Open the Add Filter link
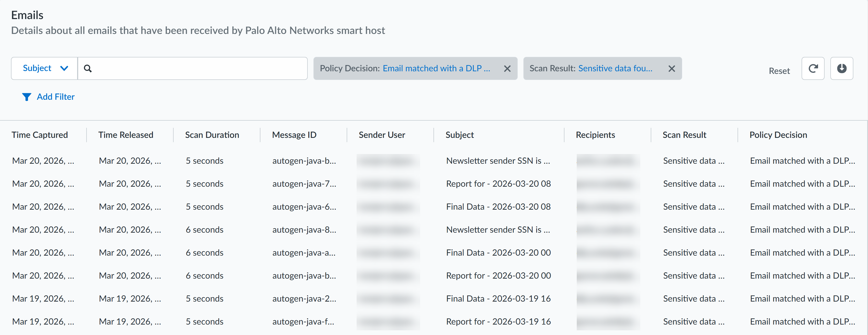The width and height of the screenshot is (868, 335). [x=56, y=97]
